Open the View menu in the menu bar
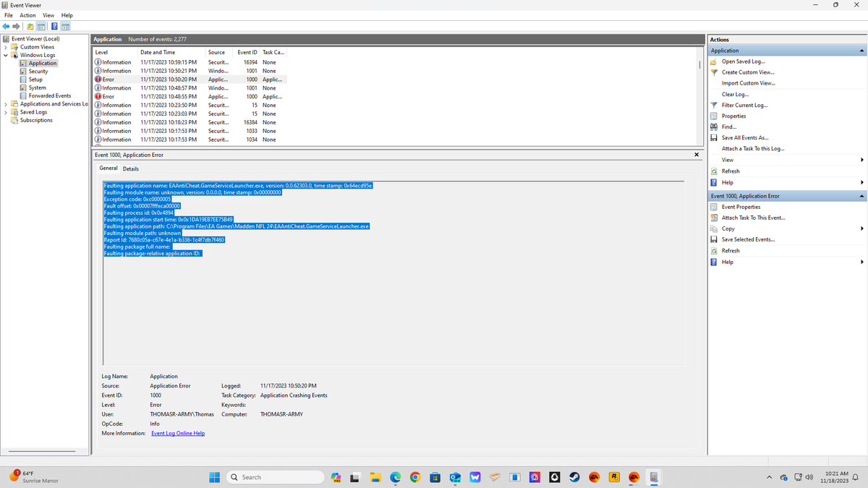Screen dimensions: 868x488 (48, 15)
